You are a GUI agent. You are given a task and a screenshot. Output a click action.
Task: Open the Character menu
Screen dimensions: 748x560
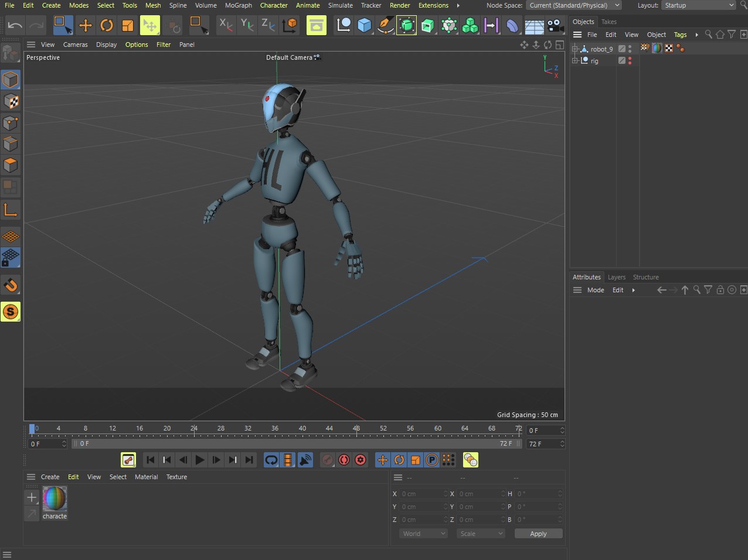coord(274,5)
